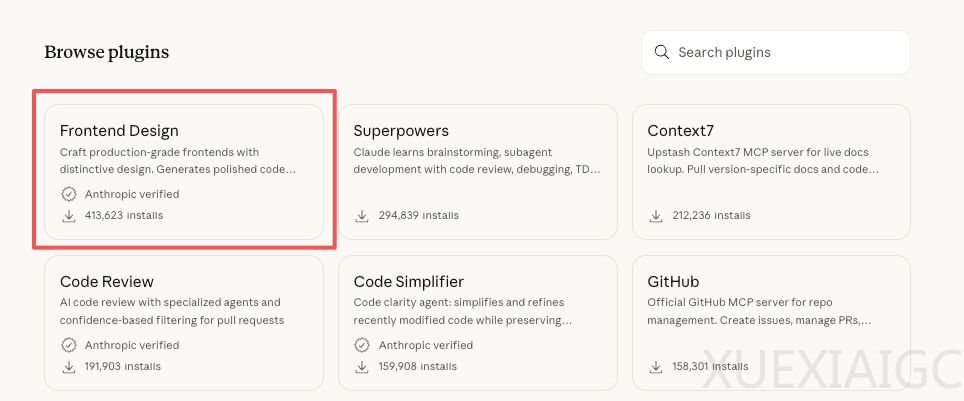The image size is (964, 401).
Task: Click the Browse plugins heading
Action: click(x=107, y=52)
